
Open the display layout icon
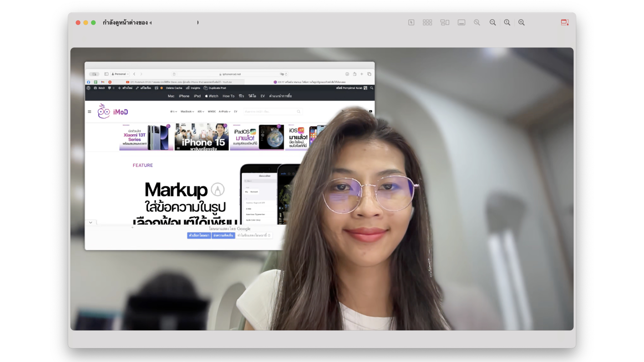445,22
